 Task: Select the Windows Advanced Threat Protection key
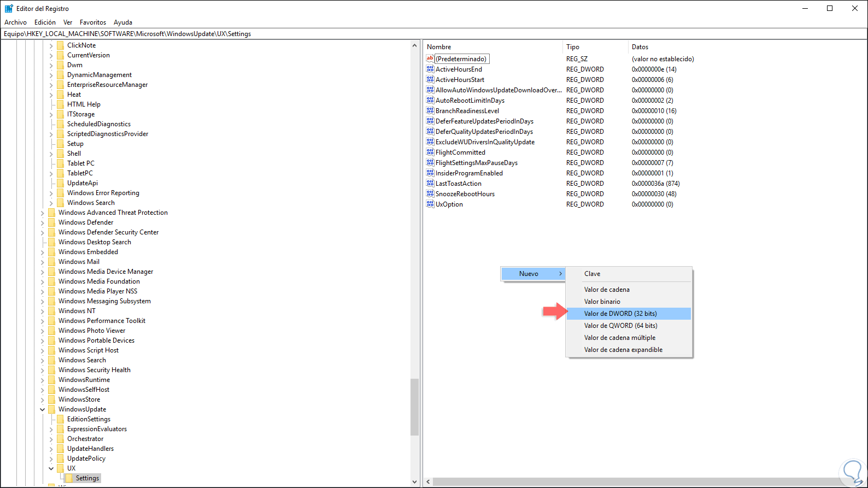pos(113,213)
